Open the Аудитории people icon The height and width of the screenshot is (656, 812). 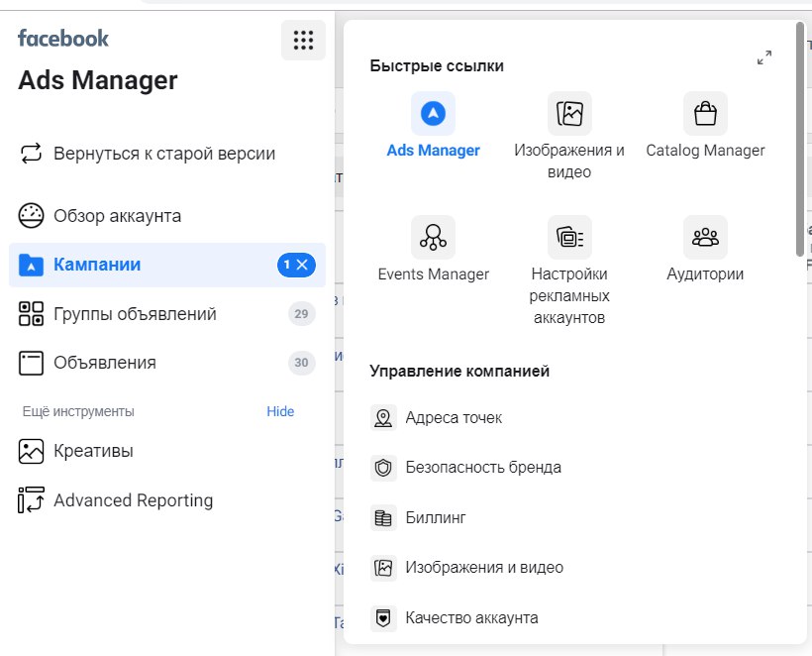(x=705, y=237)
